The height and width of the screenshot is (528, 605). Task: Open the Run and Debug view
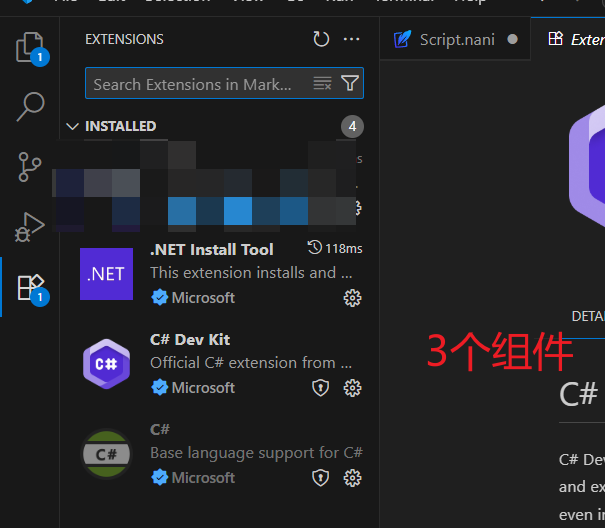30,227
